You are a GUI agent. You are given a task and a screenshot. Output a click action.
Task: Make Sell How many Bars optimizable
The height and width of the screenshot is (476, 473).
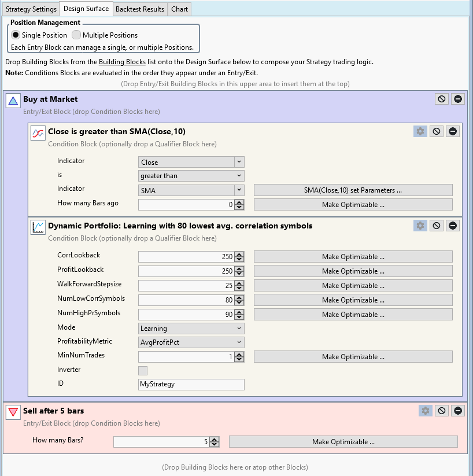click(343, 442)
